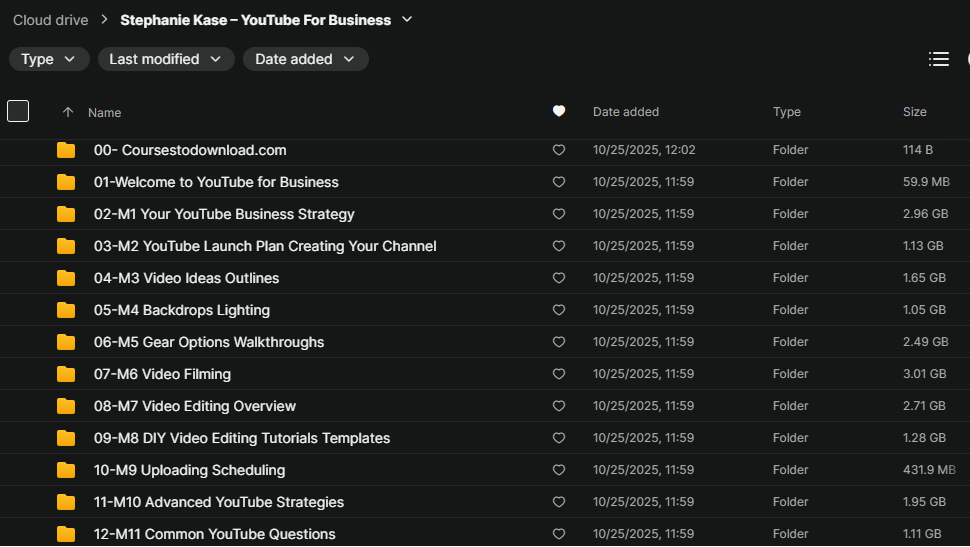970x547 pixels.
Task: Expand the Stephanie Kase folder breadcrumb menu
Action: [x=406, y=20]
